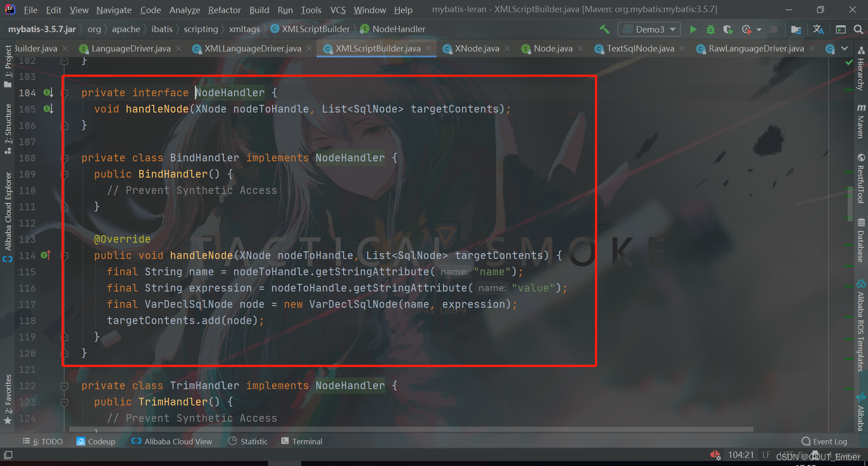Click XMLScriptBuilder breadcrumb item
868x466 pixels.
tap(310, 29)
